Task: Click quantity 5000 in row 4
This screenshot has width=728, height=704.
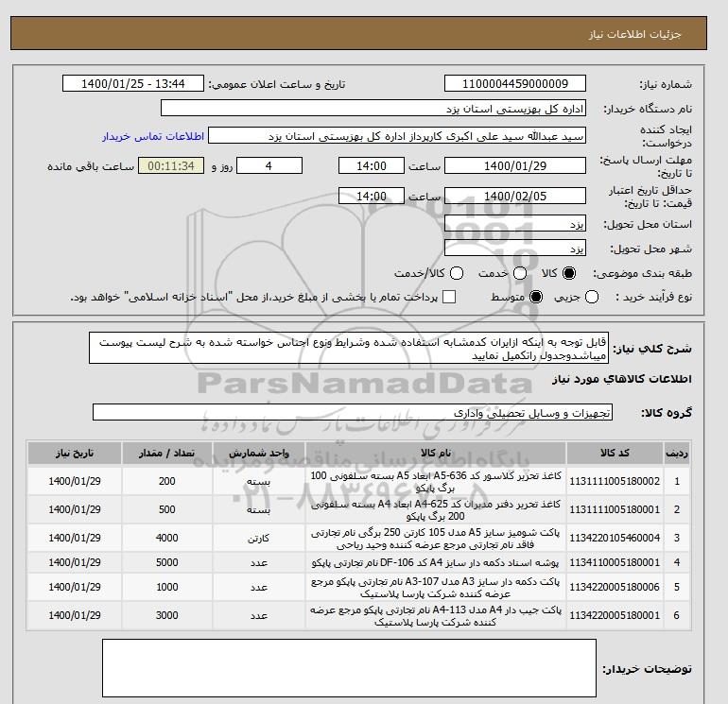Action: click(167, 562)
